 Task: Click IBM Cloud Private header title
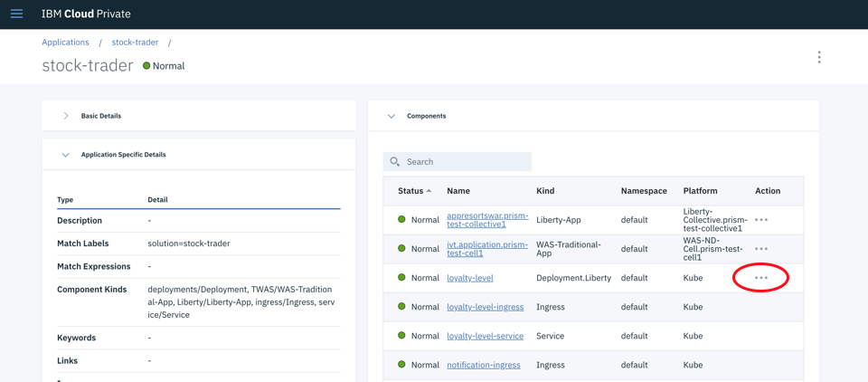(86, 14)
